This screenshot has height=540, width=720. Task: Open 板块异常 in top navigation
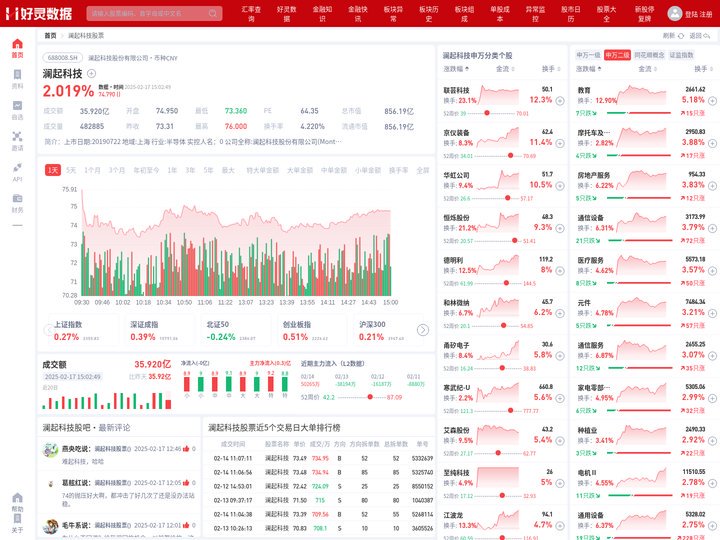point(393,14)
